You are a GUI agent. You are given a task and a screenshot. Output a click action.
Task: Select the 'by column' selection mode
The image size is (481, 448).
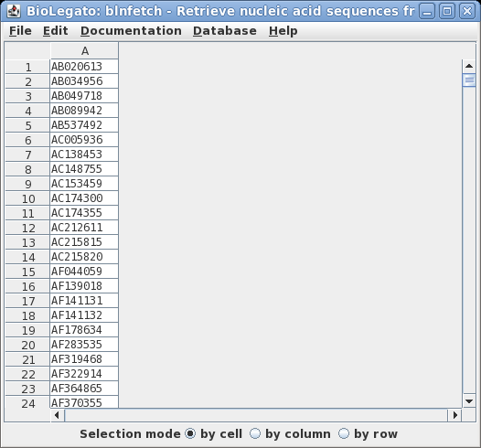pyautogui.click(x=290, y=433)
